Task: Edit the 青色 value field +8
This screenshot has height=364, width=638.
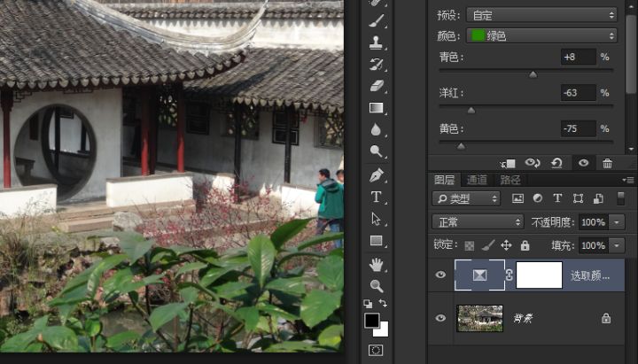Action: click(578, 57)
